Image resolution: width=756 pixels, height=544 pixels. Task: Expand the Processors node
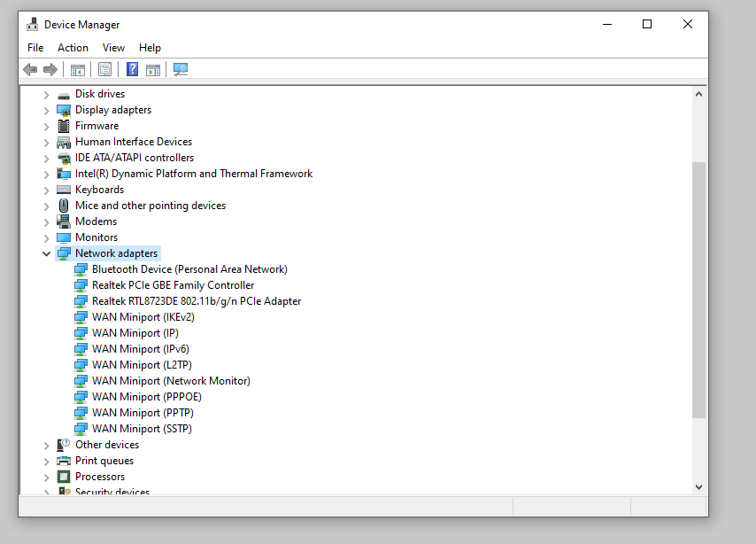tap(46, 478)
